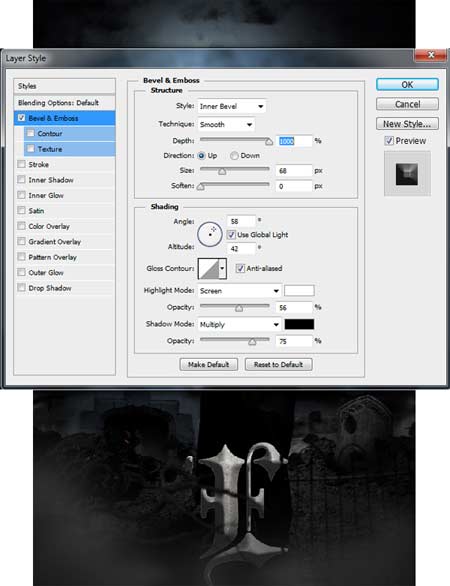This screenshot has width=450, height=586.
Task: Click the style preview swatch thumbnail
Action: [407, 174]
